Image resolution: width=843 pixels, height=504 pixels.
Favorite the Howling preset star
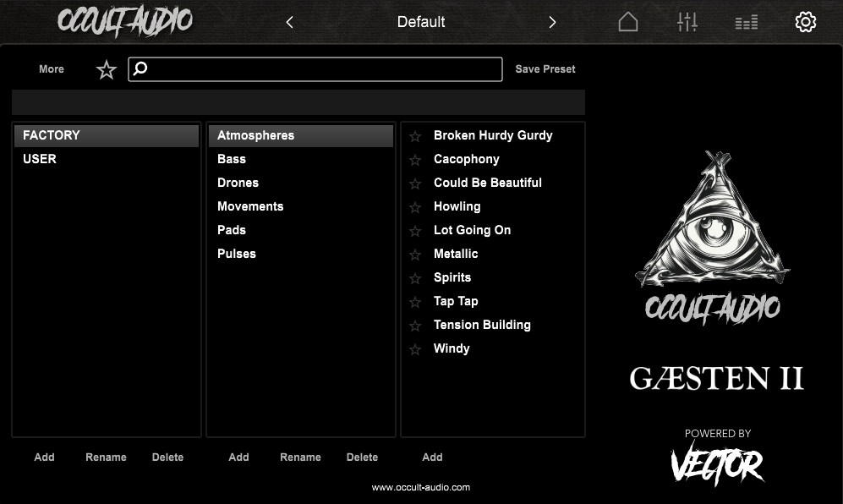click(415, 207)
